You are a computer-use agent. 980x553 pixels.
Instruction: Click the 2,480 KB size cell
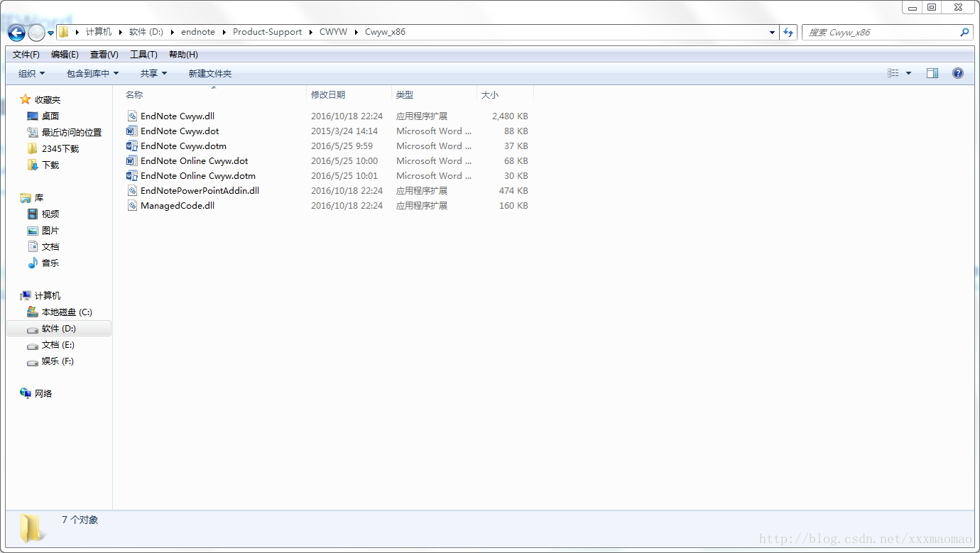tap(510, 116)
